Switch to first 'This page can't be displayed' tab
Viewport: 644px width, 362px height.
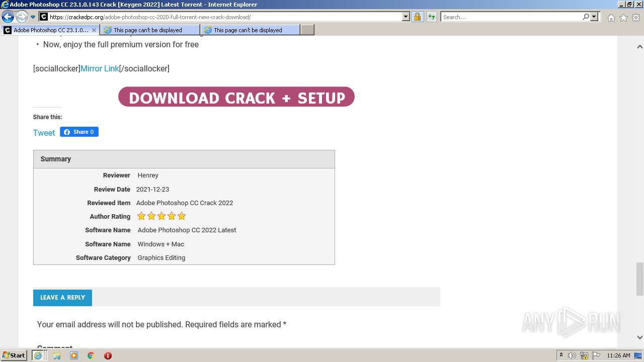[150, 30]
